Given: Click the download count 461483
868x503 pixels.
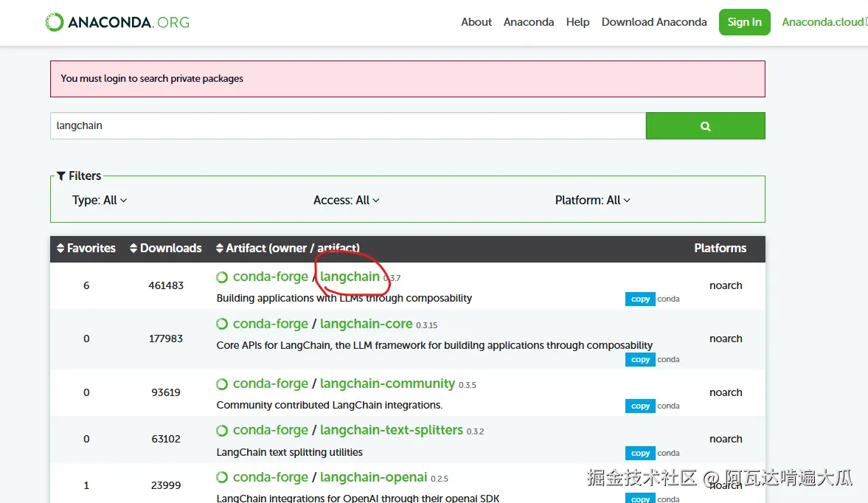Looking at the screenshot, I should pos(166,285).
